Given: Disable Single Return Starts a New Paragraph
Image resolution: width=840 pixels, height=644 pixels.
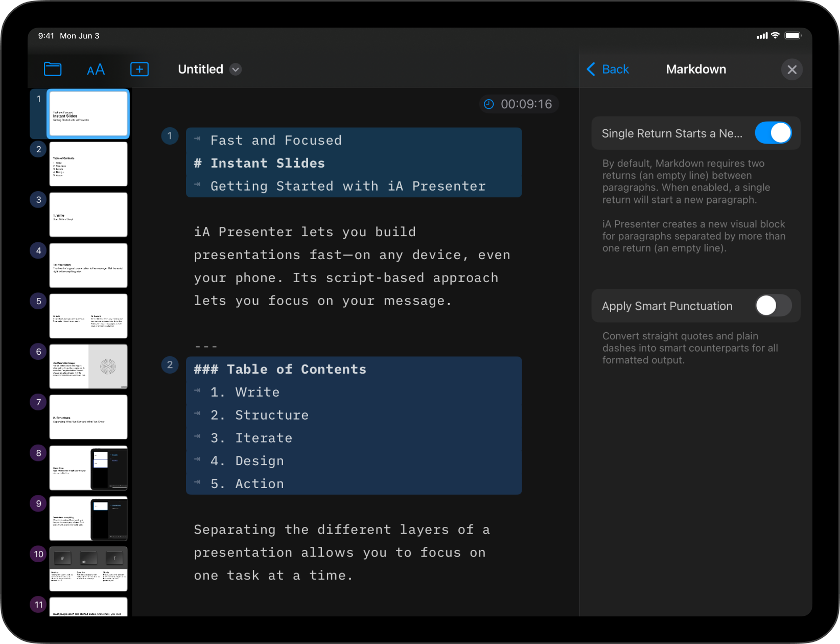Looking at the screenshot, I should (773, 133).
